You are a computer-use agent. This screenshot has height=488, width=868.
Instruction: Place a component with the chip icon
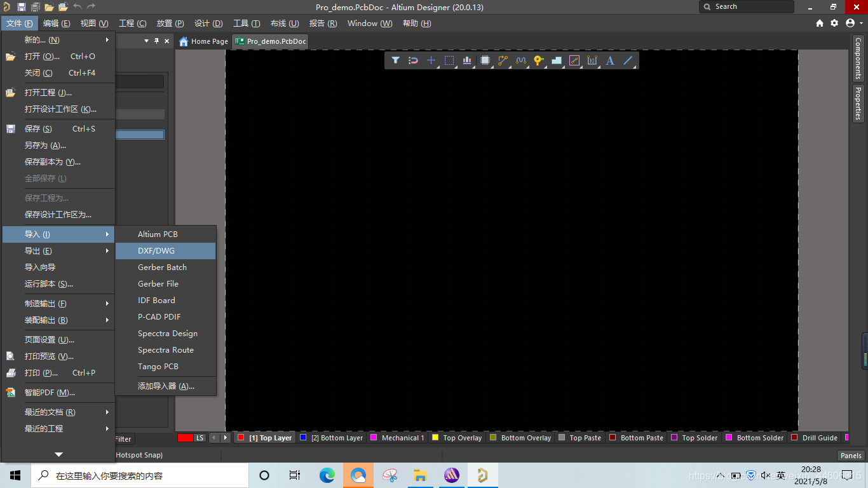pos(485,60)
